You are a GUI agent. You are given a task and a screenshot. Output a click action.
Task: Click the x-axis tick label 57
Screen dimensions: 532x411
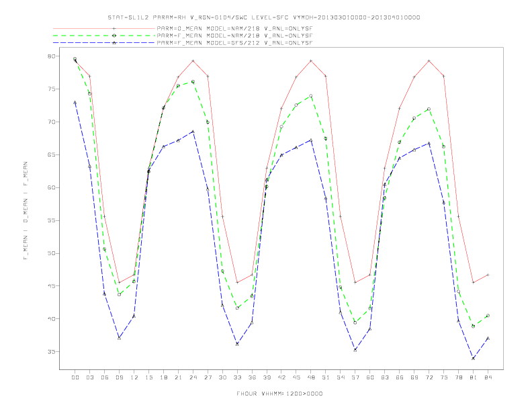[x=355, y=377]
